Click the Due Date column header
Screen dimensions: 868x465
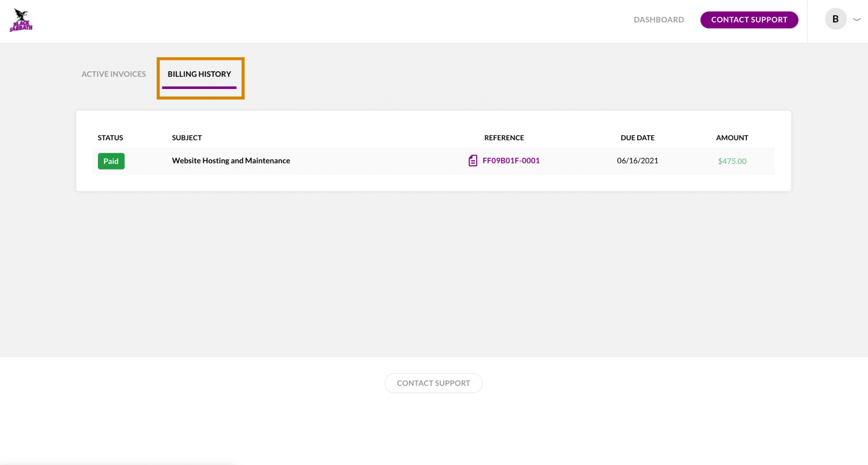(x=637, y=138)
